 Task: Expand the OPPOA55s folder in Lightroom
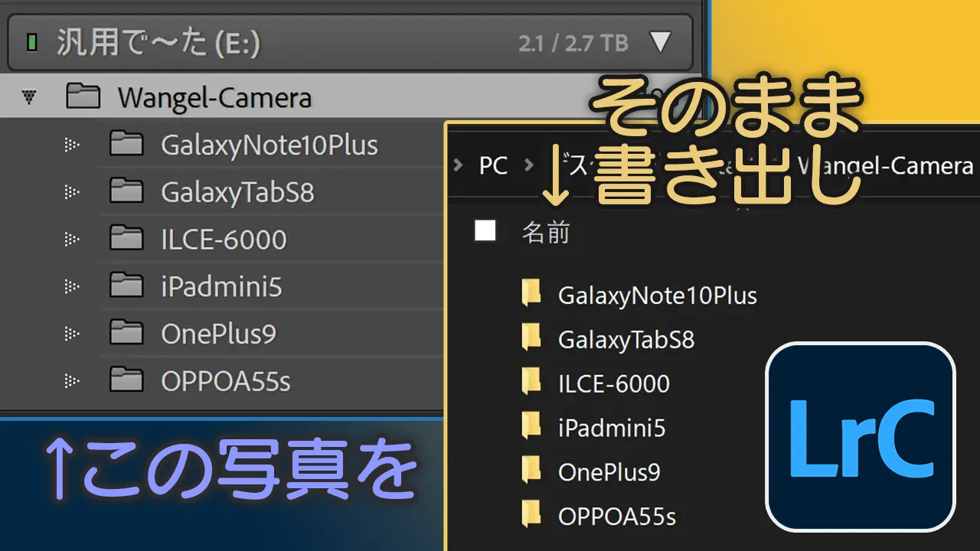(72, 380)
